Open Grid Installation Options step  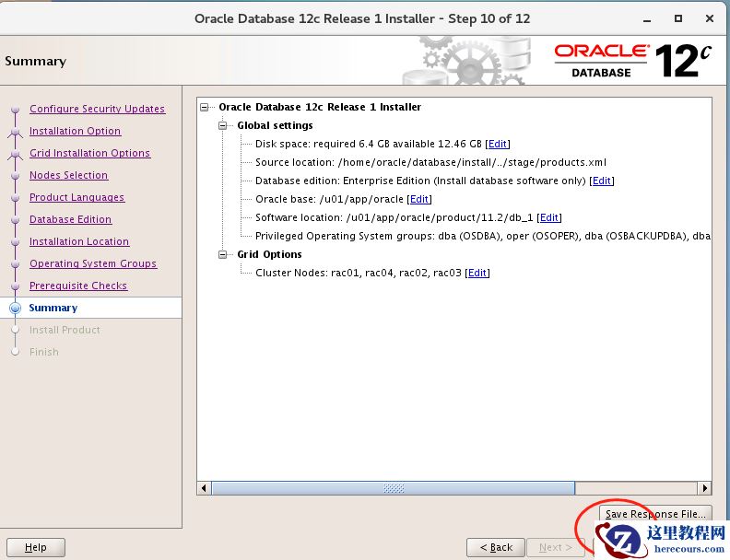coord(89,153)
